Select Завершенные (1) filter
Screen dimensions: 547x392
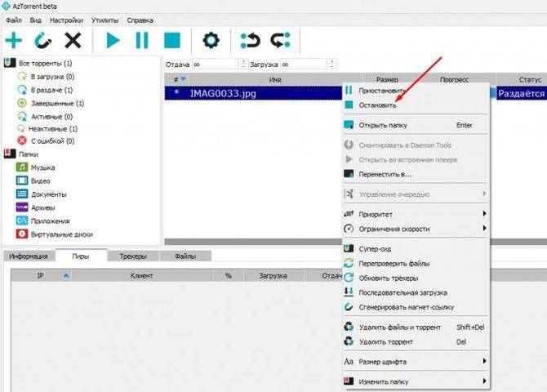58,104
